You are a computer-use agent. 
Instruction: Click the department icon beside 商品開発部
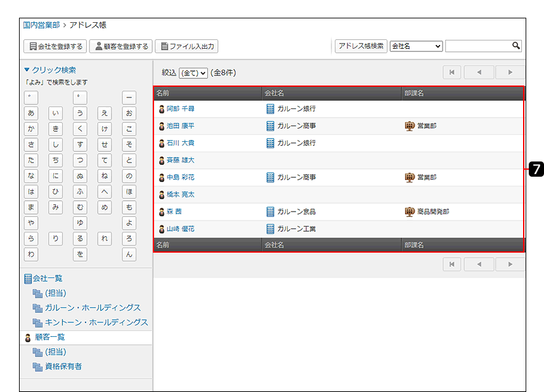pos(409,212)
